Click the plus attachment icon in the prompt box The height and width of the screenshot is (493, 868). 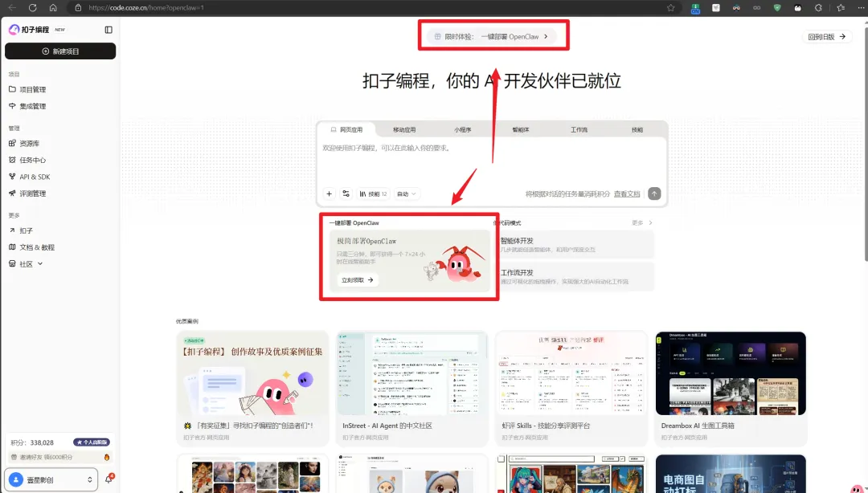pyautogui.click(x=329, y=194)
